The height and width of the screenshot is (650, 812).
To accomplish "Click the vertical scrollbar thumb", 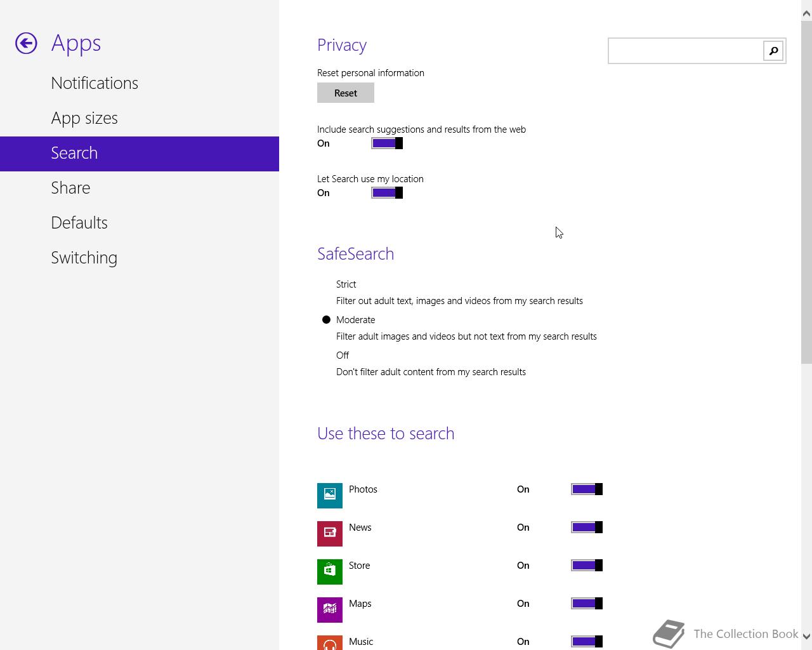I will coord(806,192).
